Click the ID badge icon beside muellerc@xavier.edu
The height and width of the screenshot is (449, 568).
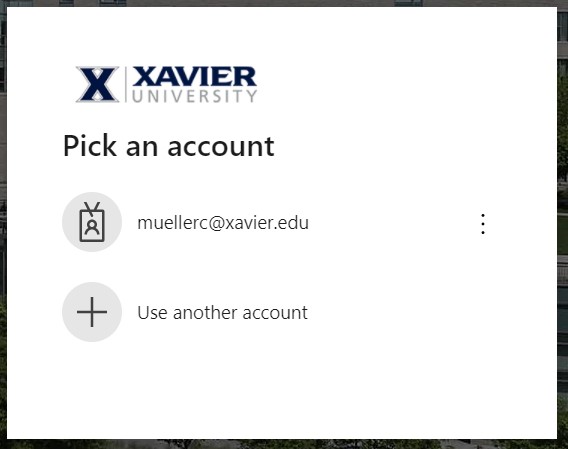coord(92,222)
